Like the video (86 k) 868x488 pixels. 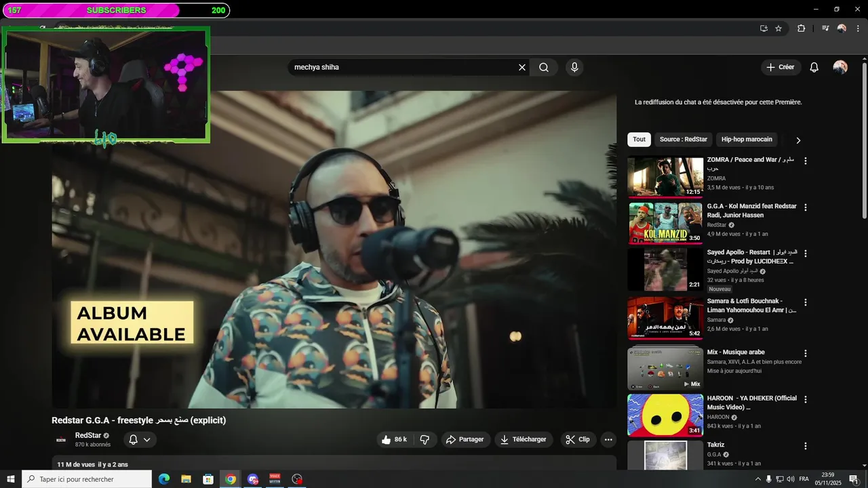(394, 439)
